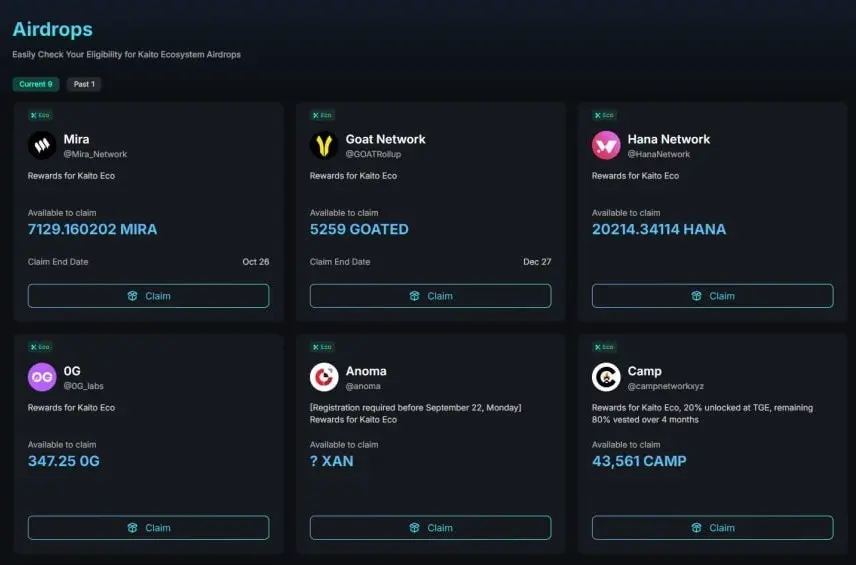Click the Mira project logo

42,145
